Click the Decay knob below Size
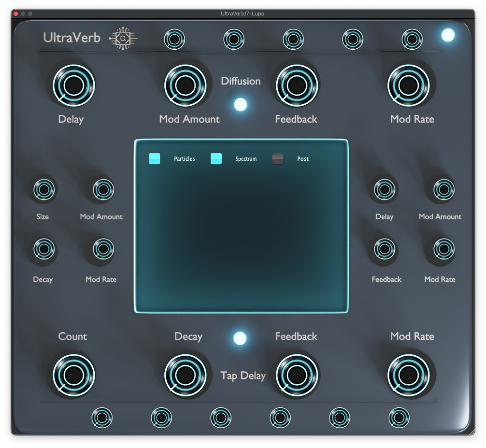The height and width of the screenshot is (448, 486). (44, 250)
